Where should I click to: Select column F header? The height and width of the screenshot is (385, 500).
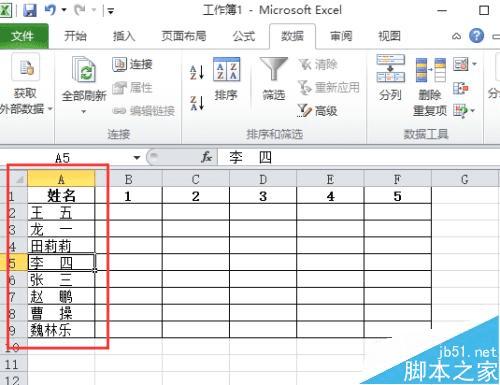click(397, 179)
